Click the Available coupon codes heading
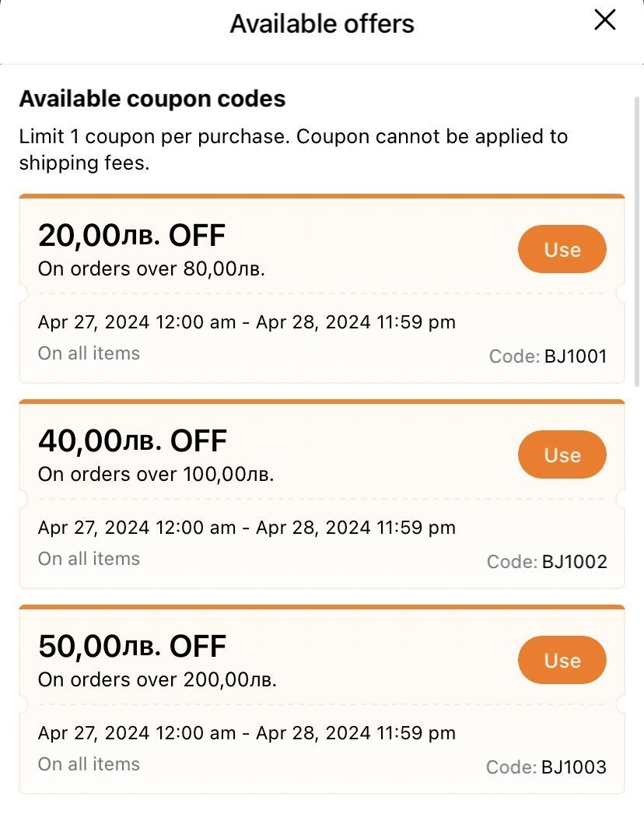644x814 pixels. click(152, 99)
